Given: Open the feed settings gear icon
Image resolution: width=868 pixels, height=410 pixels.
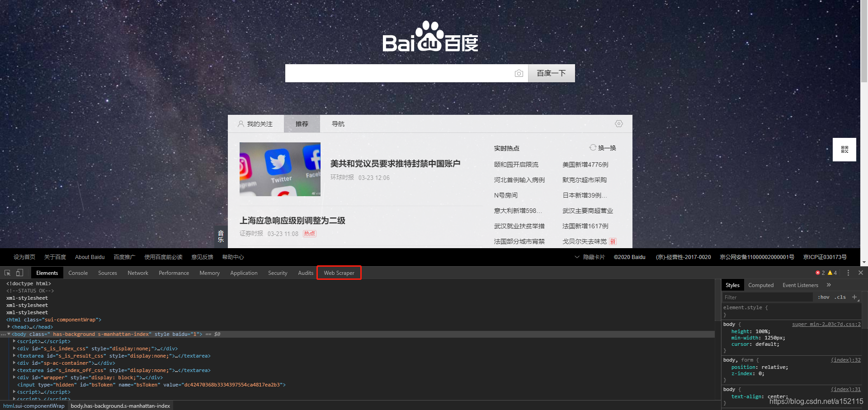Looking at the screenshot, I should click(619, 124).
